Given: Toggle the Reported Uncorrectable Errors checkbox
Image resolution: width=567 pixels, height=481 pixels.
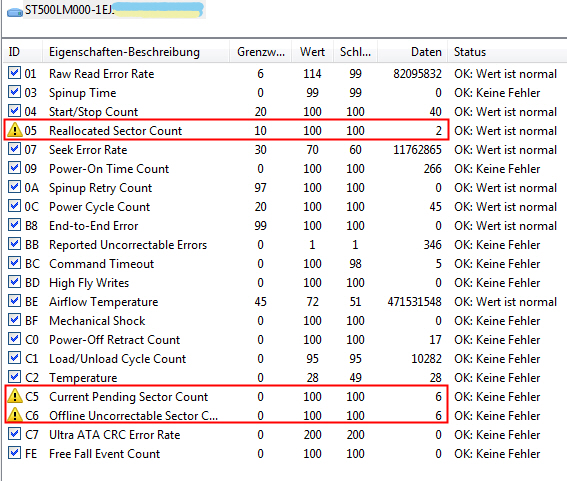Looking at the screenshot, I should coord(14,243).
